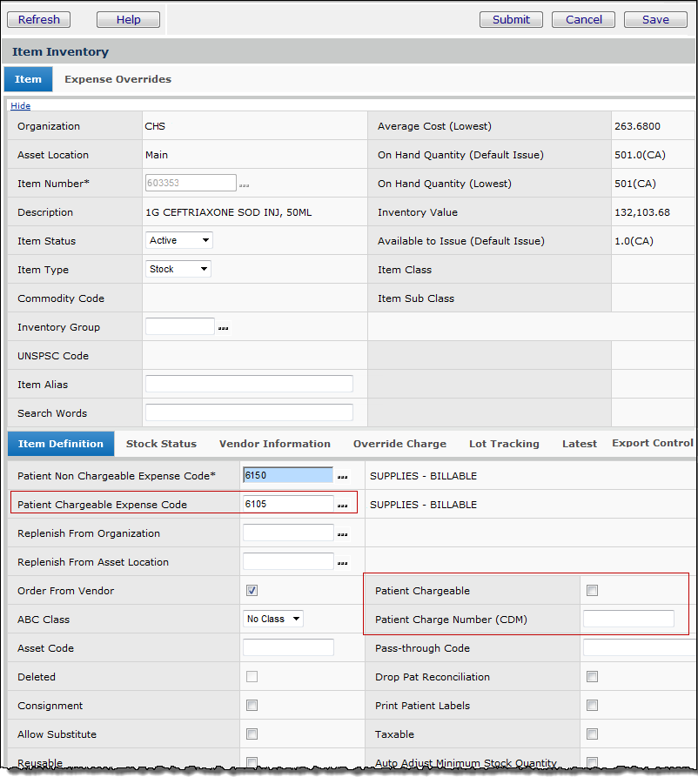
Task: Go to the Stock Status tab
Action: [161, 444]
